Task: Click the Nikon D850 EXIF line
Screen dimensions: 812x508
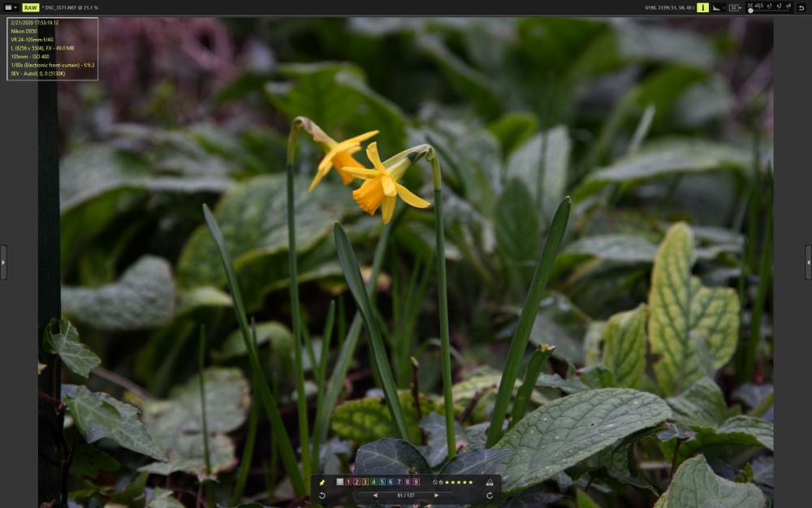Action: coord(24,31)
